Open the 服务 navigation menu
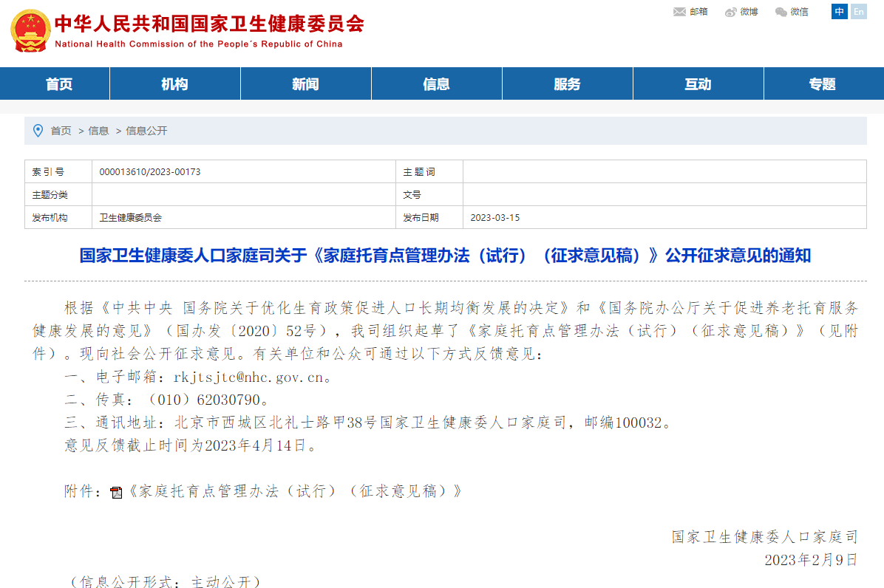 (x=567, y=84)
